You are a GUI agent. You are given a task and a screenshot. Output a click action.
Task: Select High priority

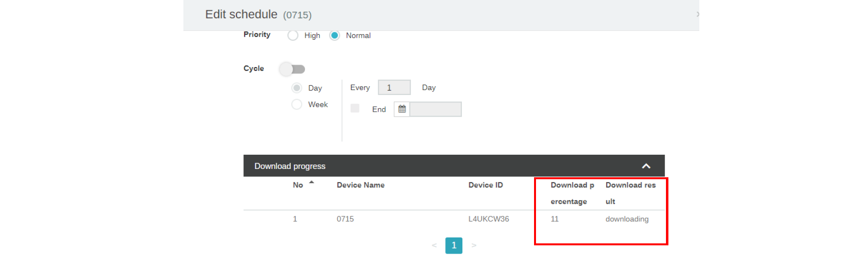[x=293, y=36]
